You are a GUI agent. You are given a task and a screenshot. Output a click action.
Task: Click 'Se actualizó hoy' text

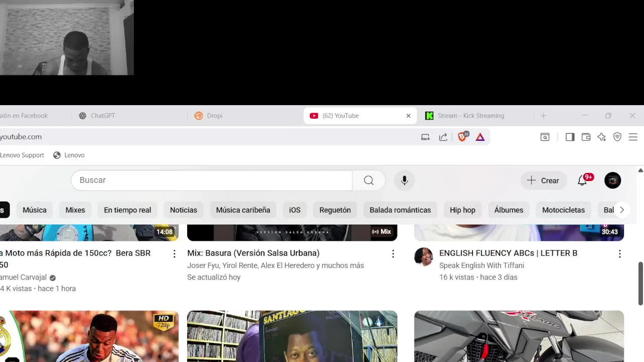214,277
